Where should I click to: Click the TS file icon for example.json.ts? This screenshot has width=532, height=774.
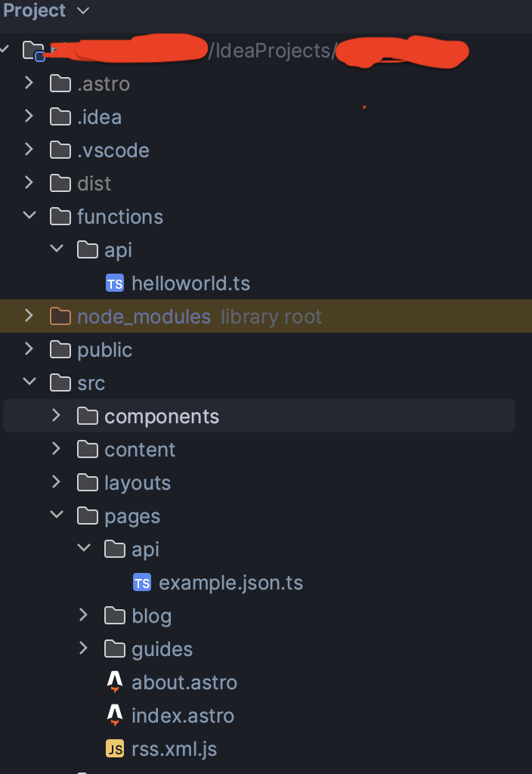point(142,583)
